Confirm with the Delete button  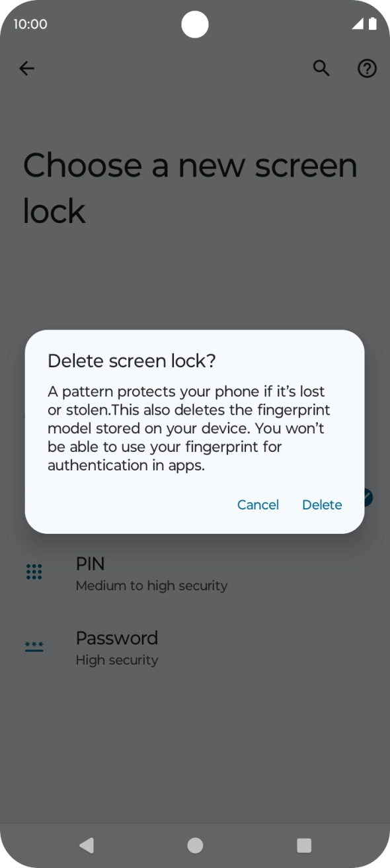[x=322, y=505]
